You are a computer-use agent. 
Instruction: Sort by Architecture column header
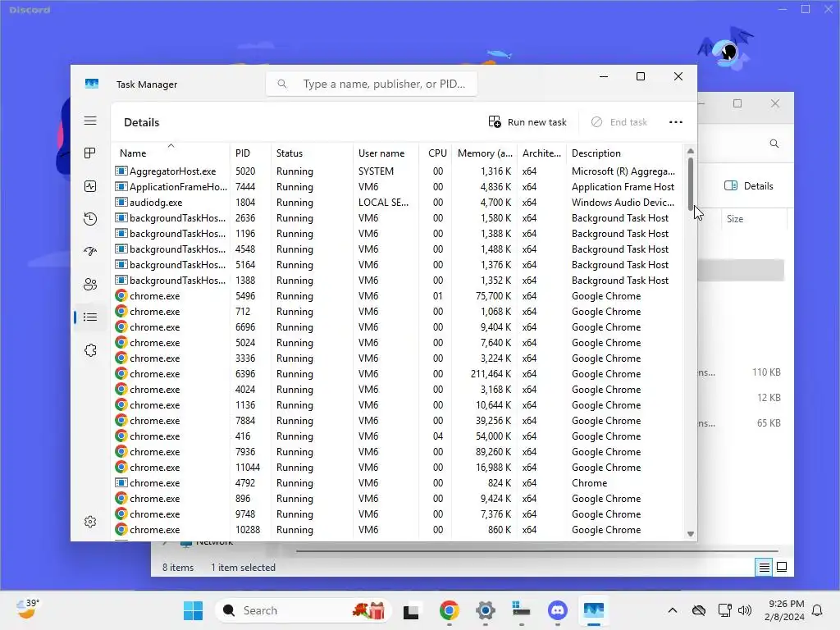pos(541,153)
